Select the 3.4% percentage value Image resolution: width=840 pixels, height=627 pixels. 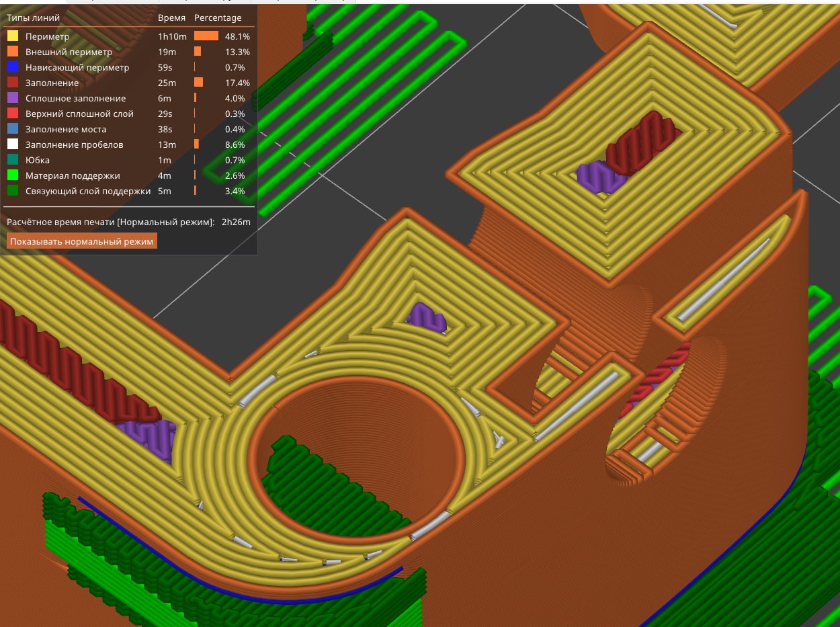(x=235, y=191)
